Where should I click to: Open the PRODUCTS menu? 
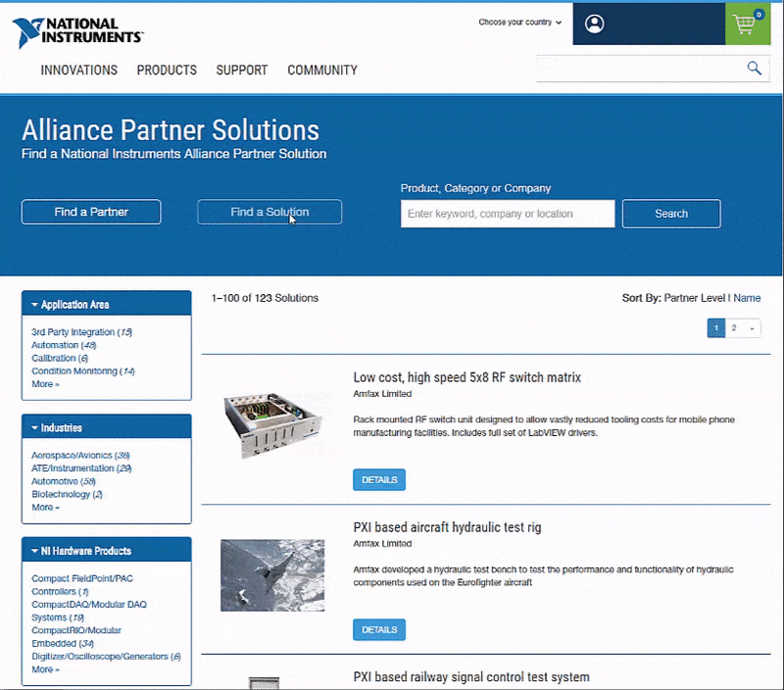tap(167, 71)
